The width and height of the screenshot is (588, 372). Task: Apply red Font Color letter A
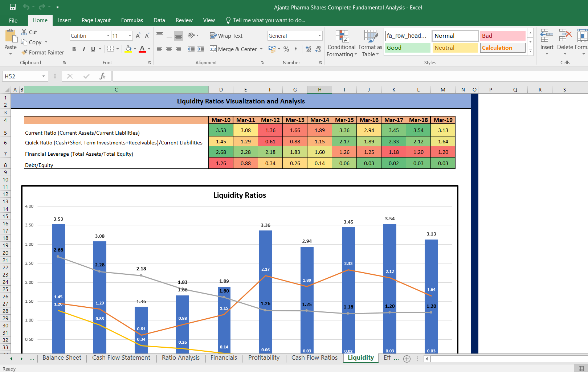142,49
